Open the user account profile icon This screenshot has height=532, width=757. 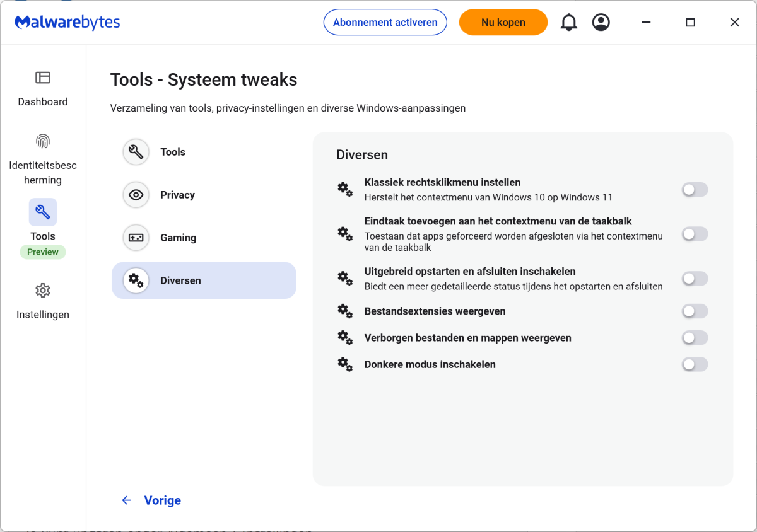[601, 23]
